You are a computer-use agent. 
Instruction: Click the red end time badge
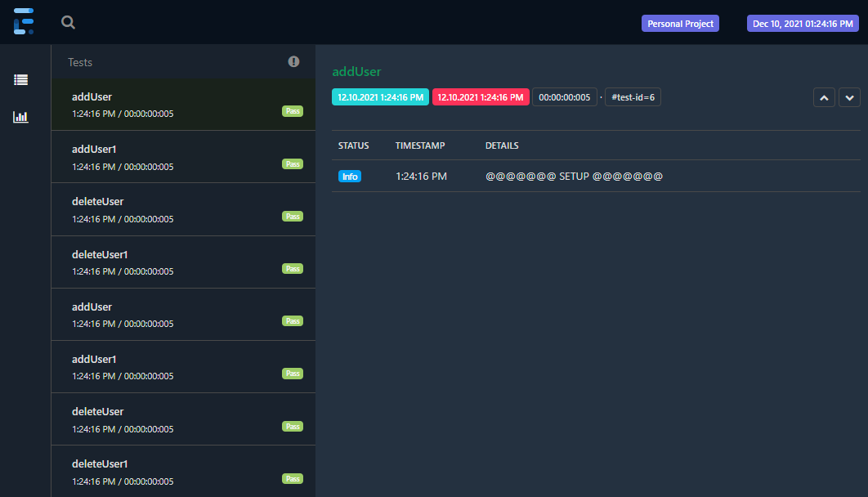(481, 96)
